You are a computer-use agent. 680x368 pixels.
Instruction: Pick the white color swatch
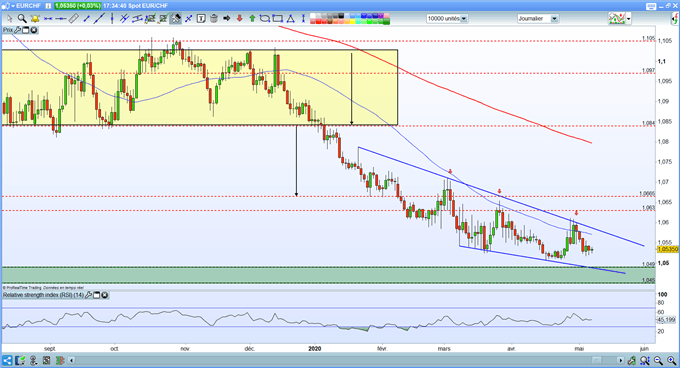pos(313,16)
